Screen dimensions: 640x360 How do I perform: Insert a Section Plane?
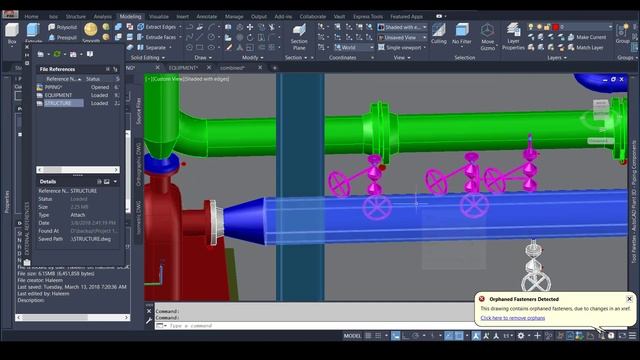(x=299, y=36)
